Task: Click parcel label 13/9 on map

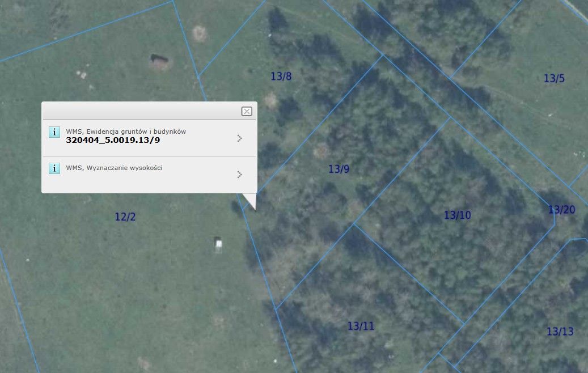Action: point(339,169)
